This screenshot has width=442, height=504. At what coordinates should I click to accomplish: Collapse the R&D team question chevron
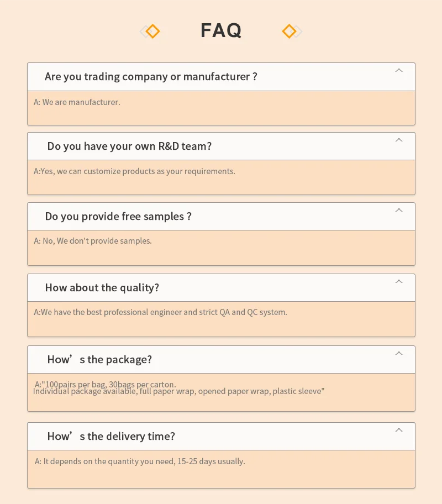pos(399,140)
